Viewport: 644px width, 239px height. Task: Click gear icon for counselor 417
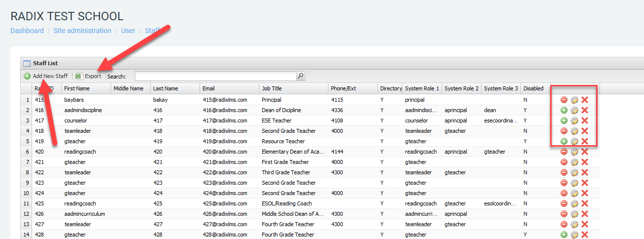point(574,120)
